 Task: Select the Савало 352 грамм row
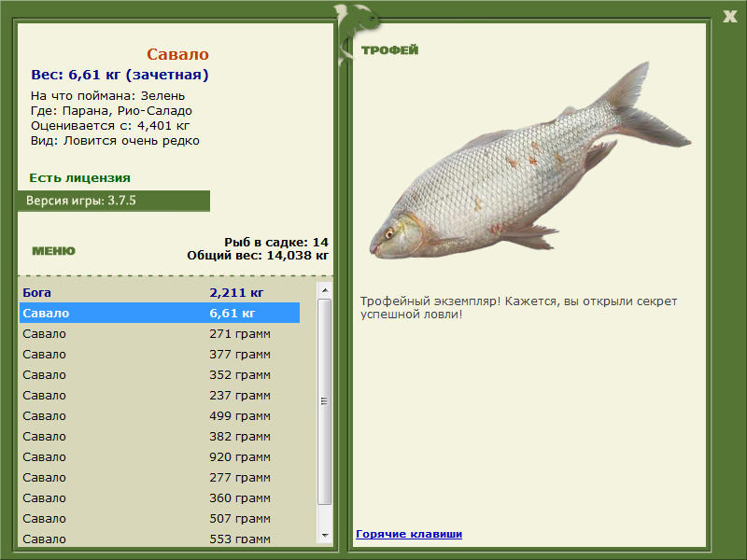point(160,374)
